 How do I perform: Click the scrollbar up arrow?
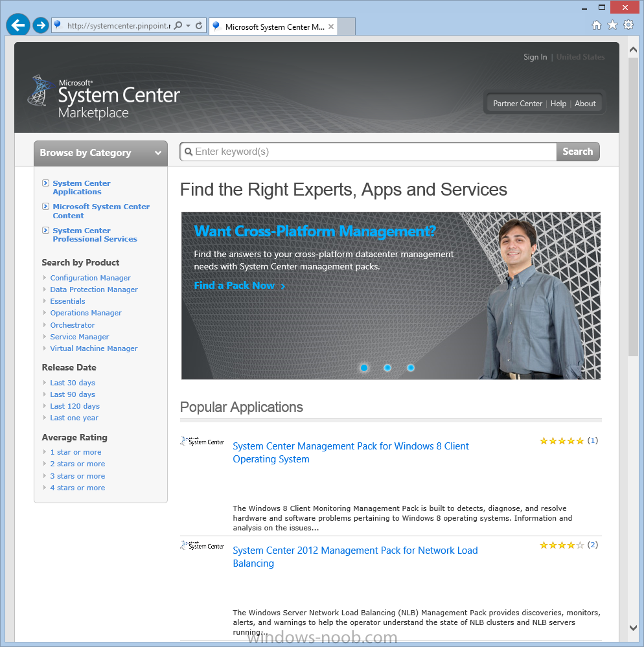[633, 49]
